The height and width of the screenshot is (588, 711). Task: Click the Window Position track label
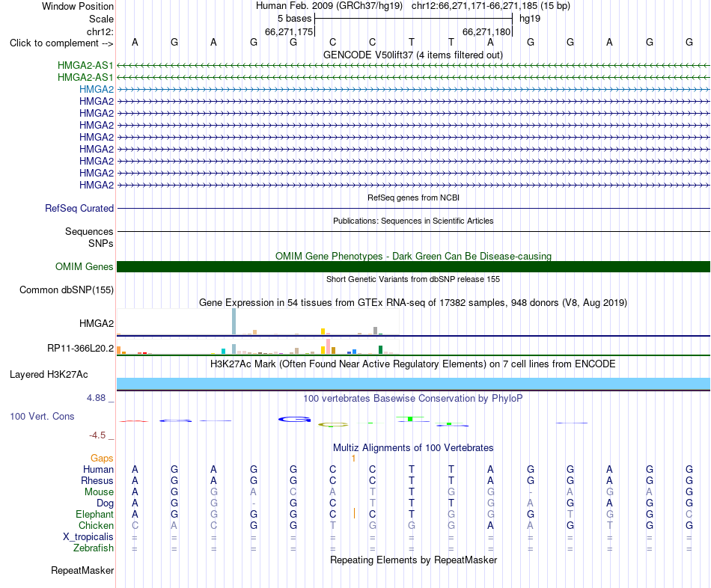coord(78,6)
